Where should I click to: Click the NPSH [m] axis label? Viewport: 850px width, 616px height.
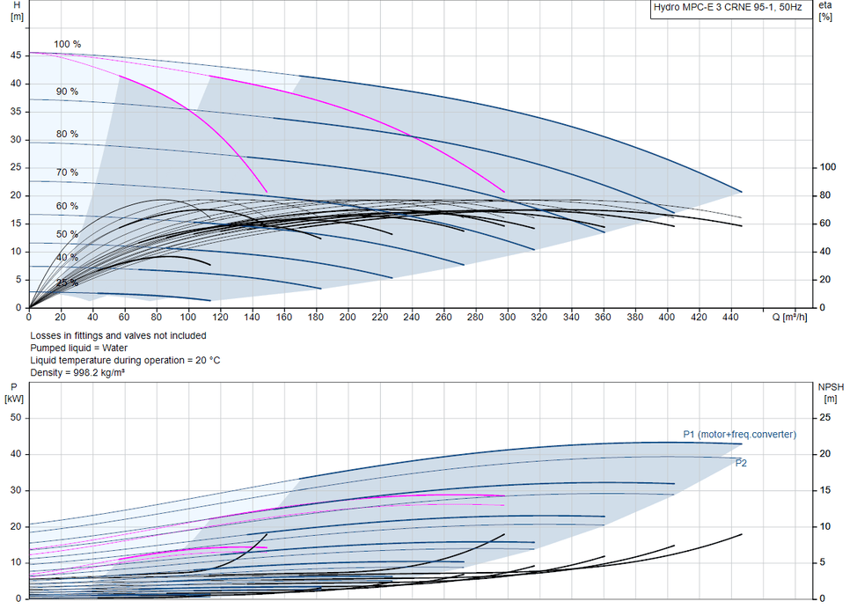pos(831,392)
